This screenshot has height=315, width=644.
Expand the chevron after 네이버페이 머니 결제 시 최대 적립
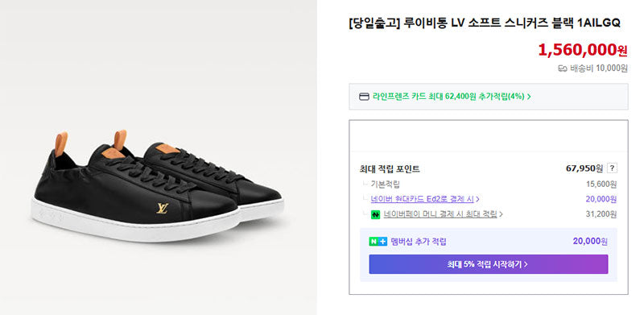tap(501, 214)
